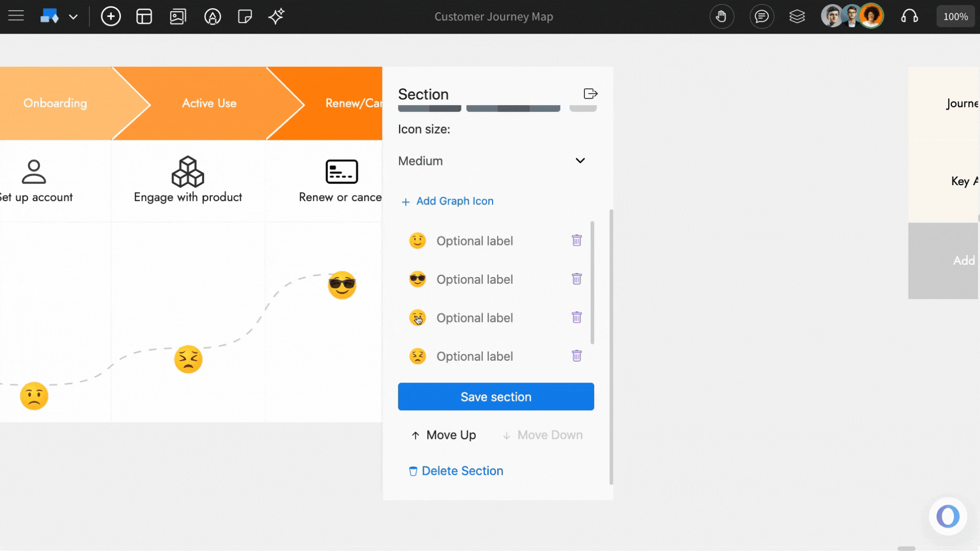The image size is (980, 551).
Task: Open the Icon size dropdown
Action: 493,161
